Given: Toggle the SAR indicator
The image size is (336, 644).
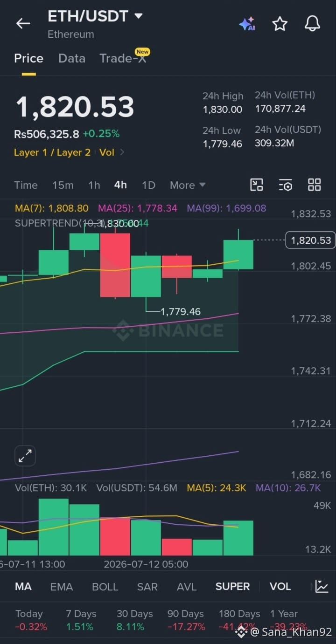Looking at the screenshot, I should (x=147, y=586).
